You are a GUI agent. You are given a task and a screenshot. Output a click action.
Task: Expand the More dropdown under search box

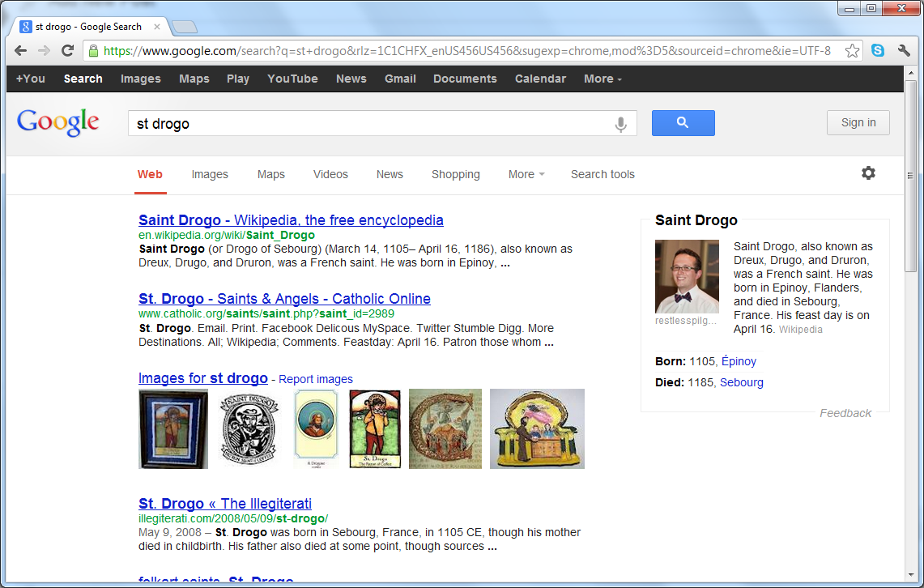(526, 174)
